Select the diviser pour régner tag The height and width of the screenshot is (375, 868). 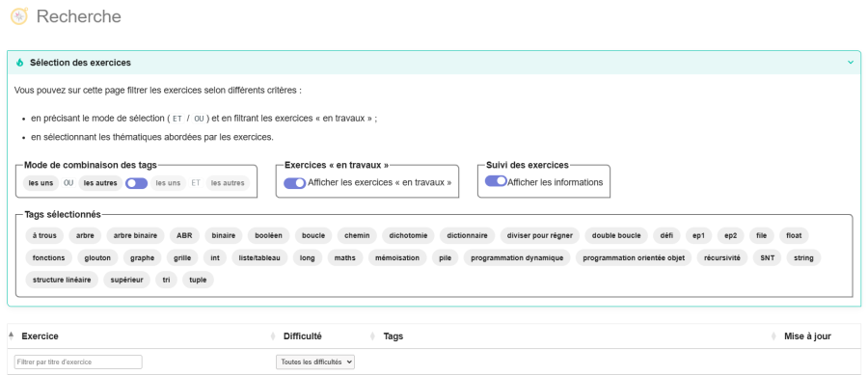coord(540,235)
